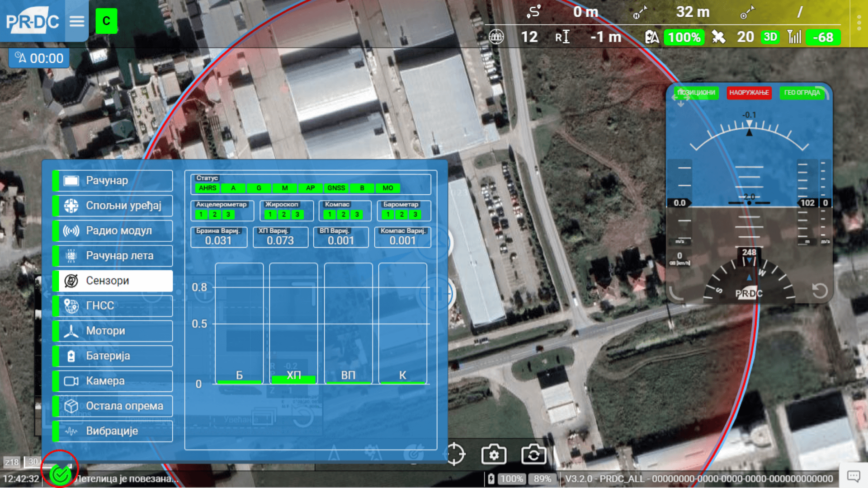Viewport: 868px width, 488px height.
Task: Click the clock 12:42:32
Action: [21, 479]
